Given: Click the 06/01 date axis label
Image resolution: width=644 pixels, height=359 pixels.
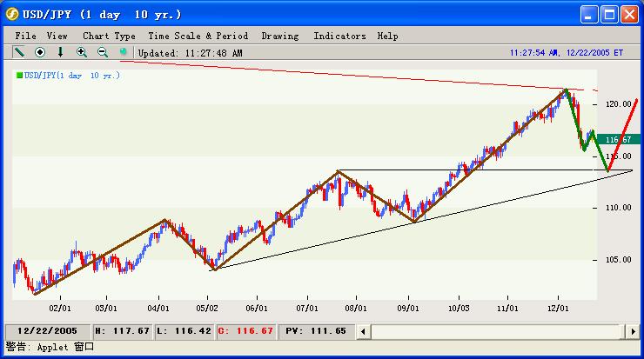Looking at the screenshot, I should pyautogui.click(x=257, y=308).
